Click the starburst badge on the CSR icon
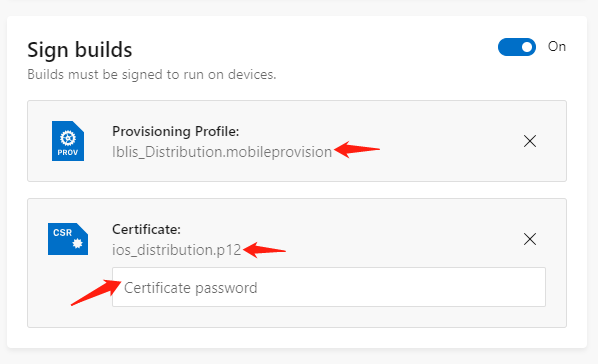598x364 pixels. (x=77, y=243)
